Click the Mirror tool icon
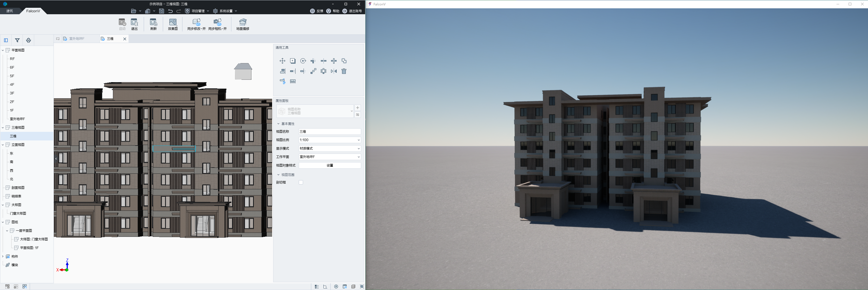 [x=334, y=71]
